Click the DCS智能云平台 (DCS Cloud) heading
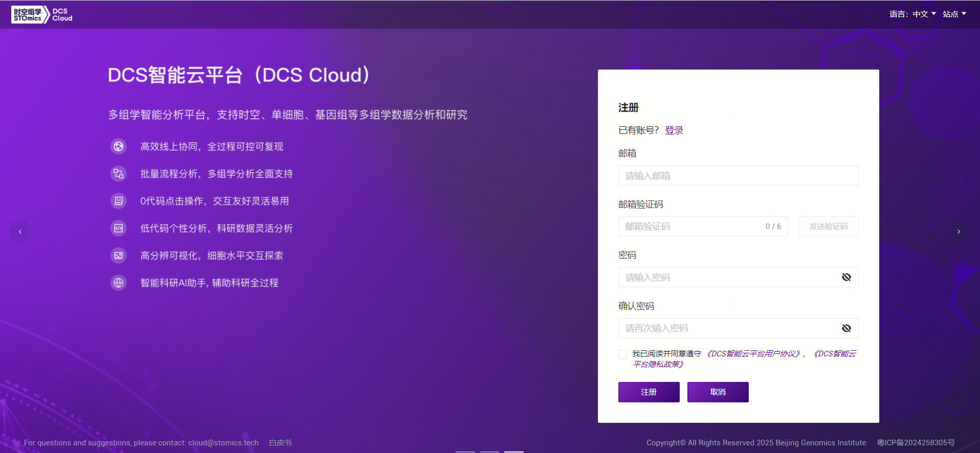This screenshot has height=453, width=980. (x=239, y=75)
